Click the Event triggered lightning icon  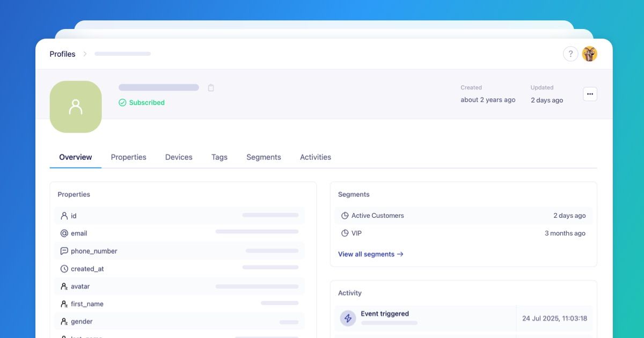click(348, 318)
